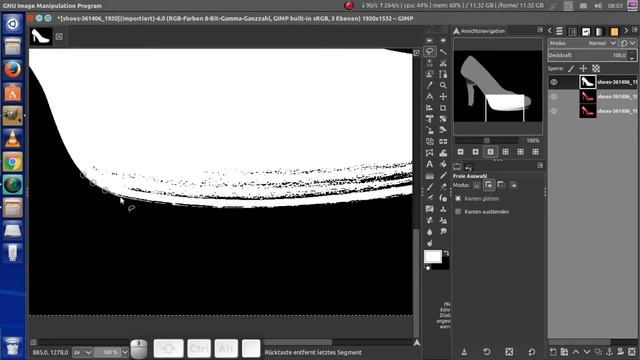Select the Clone stamp tool
This screenshot has width=640, height=360.
coord(443,209)
